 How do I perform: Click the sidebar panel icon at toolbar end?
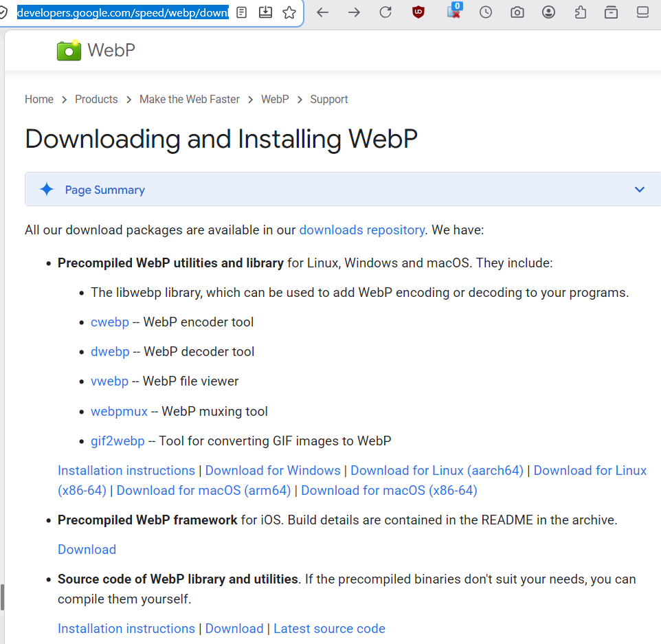642,12
